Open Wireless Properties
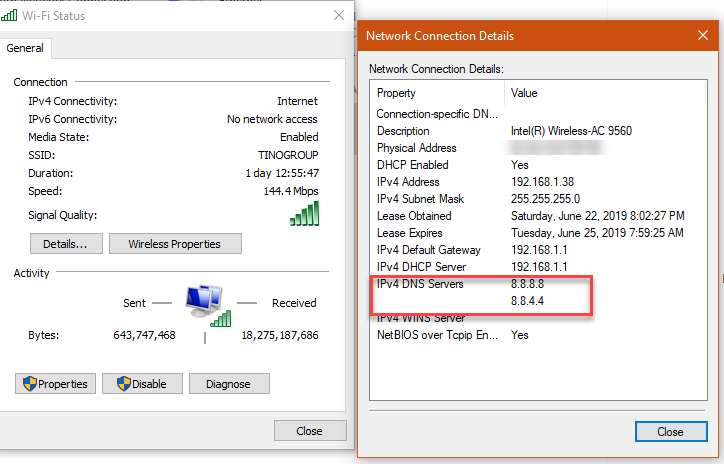The image size is (724, 464). coord(175,243)
